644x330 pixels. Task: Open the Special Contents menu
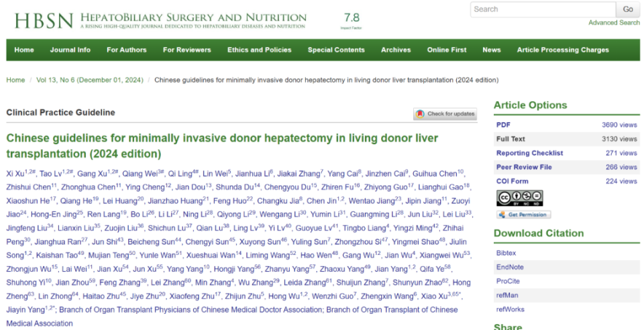336,50
